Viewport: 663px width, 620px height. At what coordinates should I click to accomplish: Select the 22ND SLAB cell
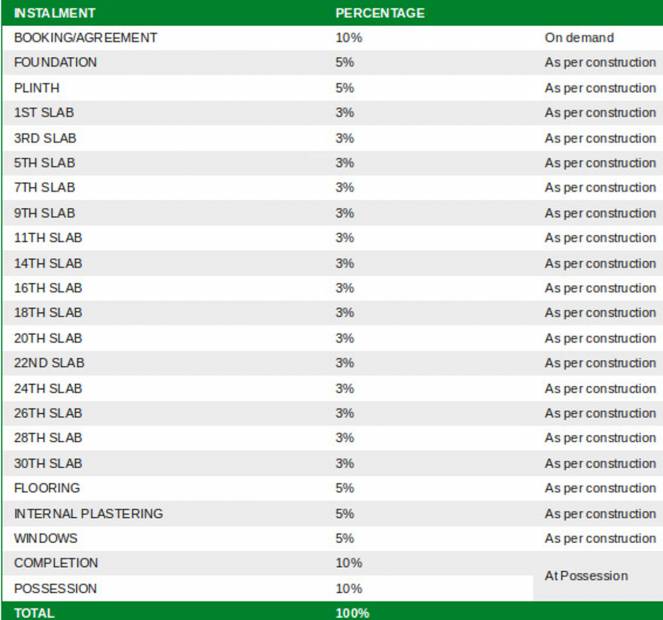[x=50, y=363]
